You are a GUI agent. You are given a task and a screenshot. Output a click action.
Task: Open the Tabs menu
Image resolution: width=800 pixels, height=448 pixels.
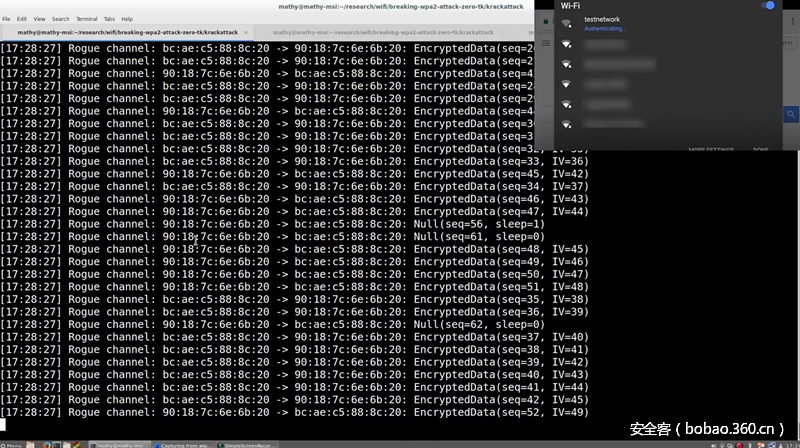pos(110,19)
